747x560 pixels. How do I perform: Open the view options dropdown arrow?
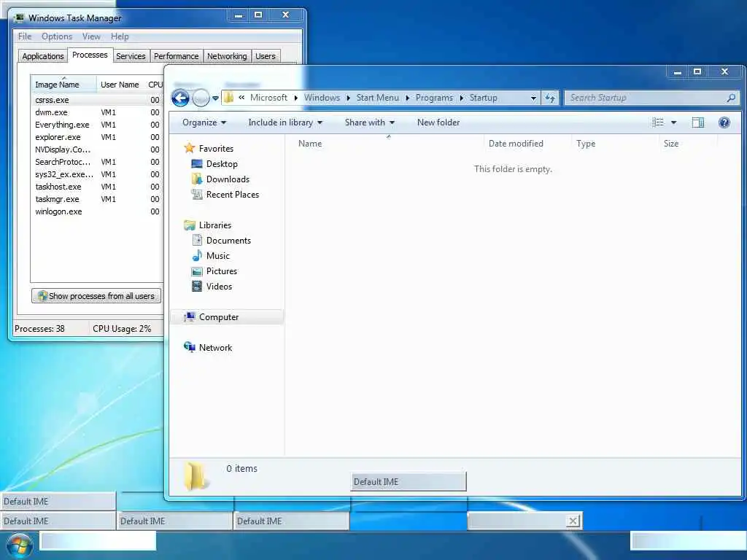pyautogui.click(x=673, y=122)
